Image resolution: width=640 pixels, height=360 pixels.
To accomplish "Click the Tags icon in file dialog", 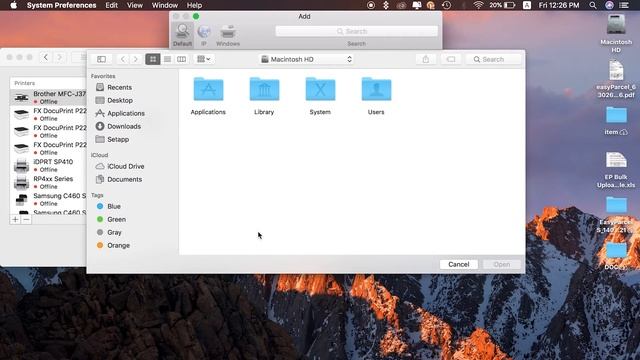I will [451, 59].
